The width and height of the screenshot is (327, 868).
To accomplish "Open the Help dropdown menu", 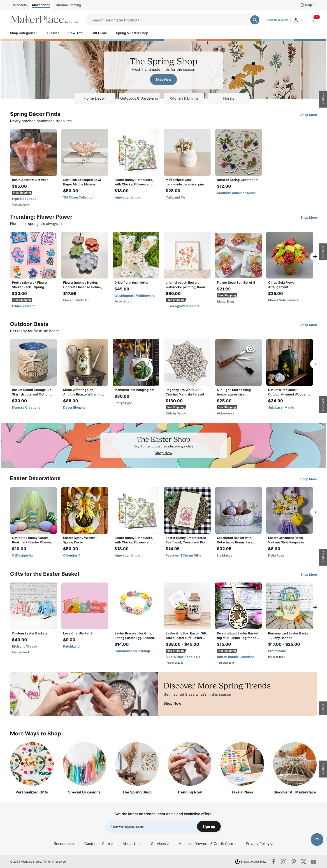I will pyautogui.click(x=307, y=5).
